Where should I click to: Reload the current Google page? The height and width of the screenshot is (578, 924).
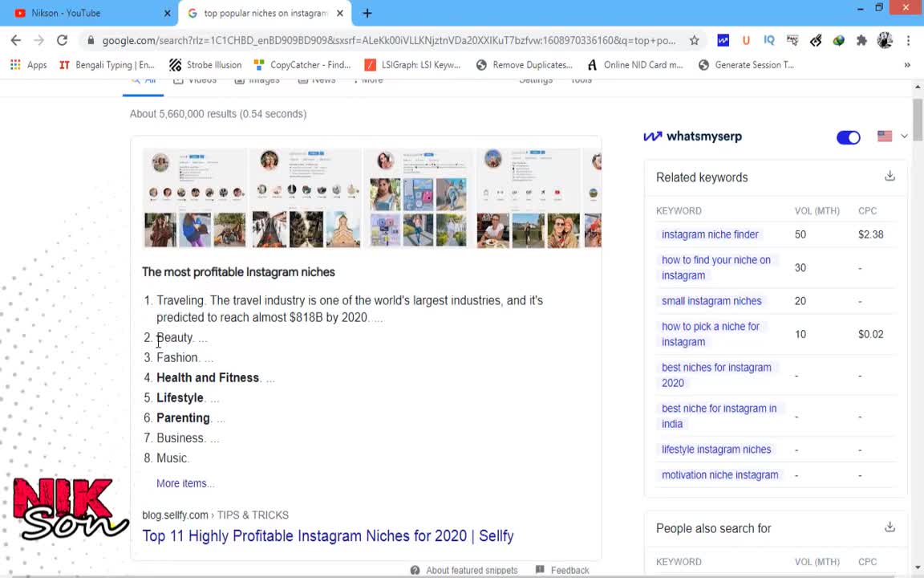(62, 40)
